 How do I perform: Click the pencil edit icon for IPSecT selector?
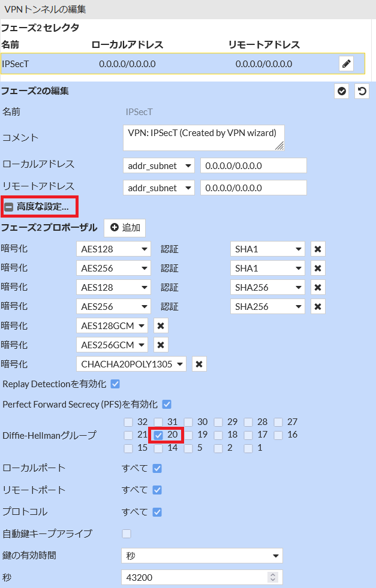[346, 64]
